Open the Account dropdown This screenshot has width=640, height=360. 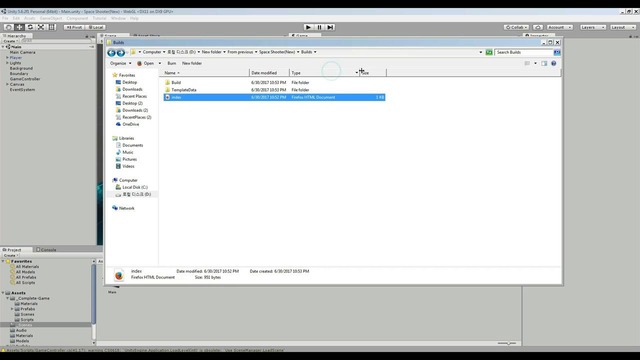click(559, 27)
